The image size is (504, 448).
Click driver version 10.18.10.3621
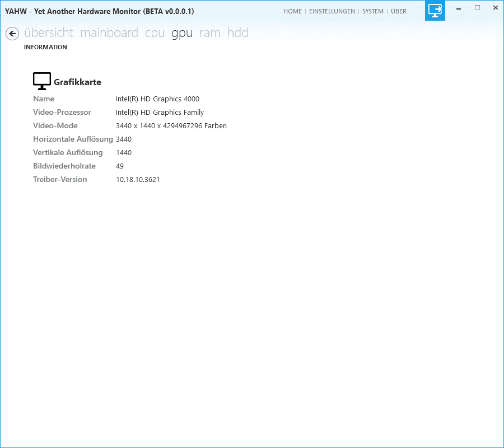(138, 180)
